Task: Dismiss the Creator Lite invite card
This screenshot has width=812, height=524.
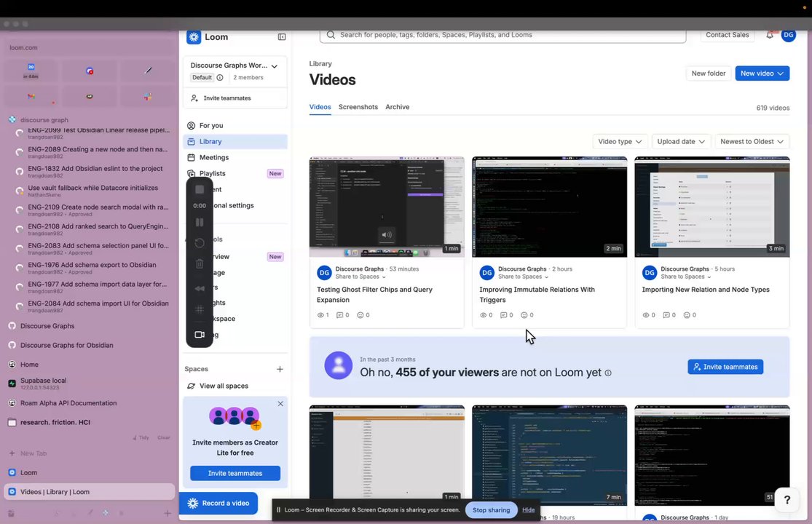Action: click(280, 403)
